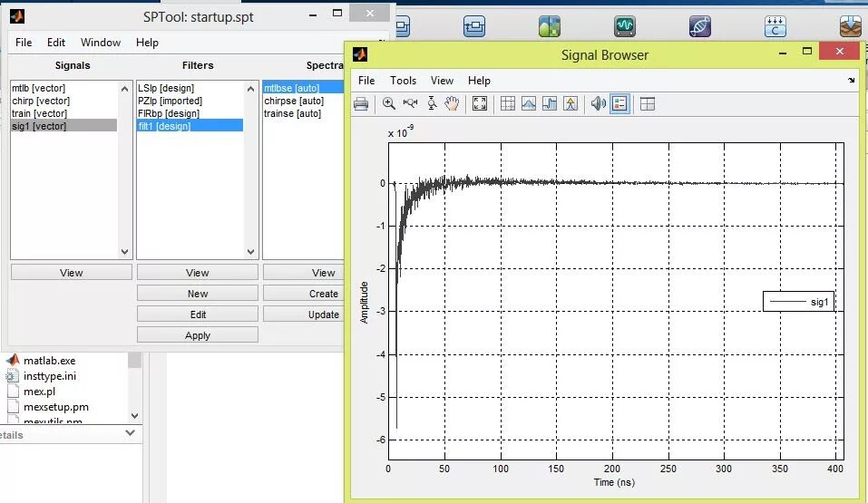Click View button under Spectra list
The image size is (868, 503).
[x=303, y=272]
